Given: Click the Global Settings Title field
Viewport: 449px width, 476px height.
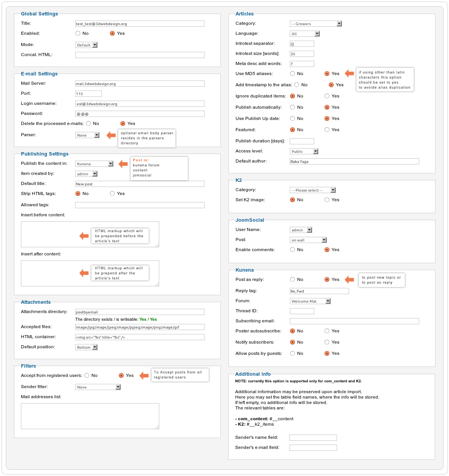Looking at the screenshot, I should 140,24.
